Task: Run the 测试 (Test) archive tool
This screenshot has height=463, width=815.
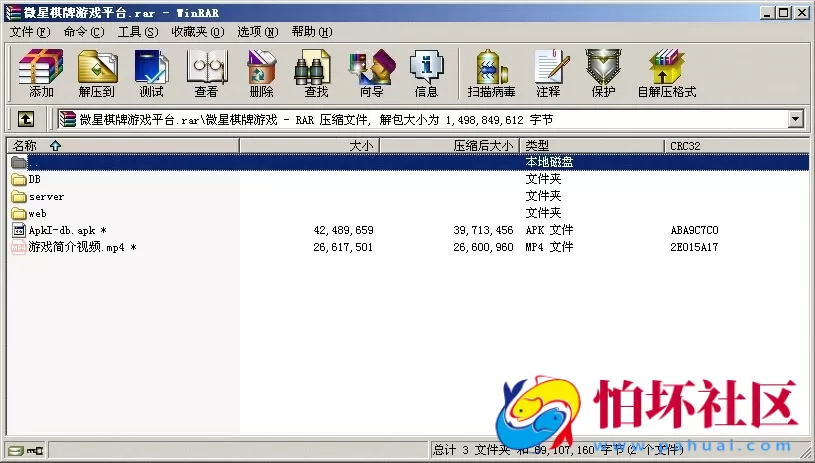Action: (x=151, y=73)
